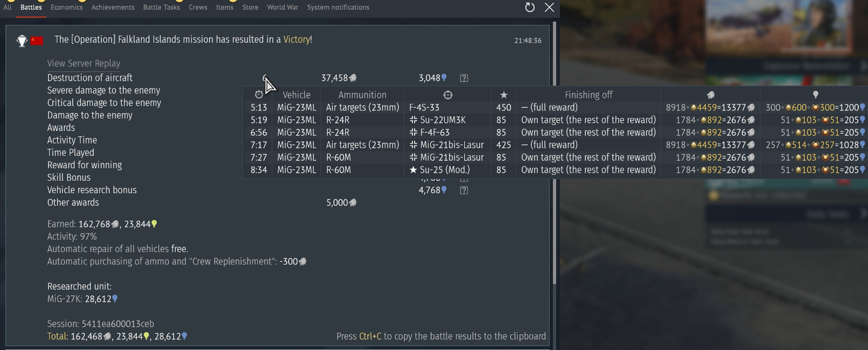Viewport: 868px width, 350px height.
Task: Click the crosshair target column header
Action: 448,95
